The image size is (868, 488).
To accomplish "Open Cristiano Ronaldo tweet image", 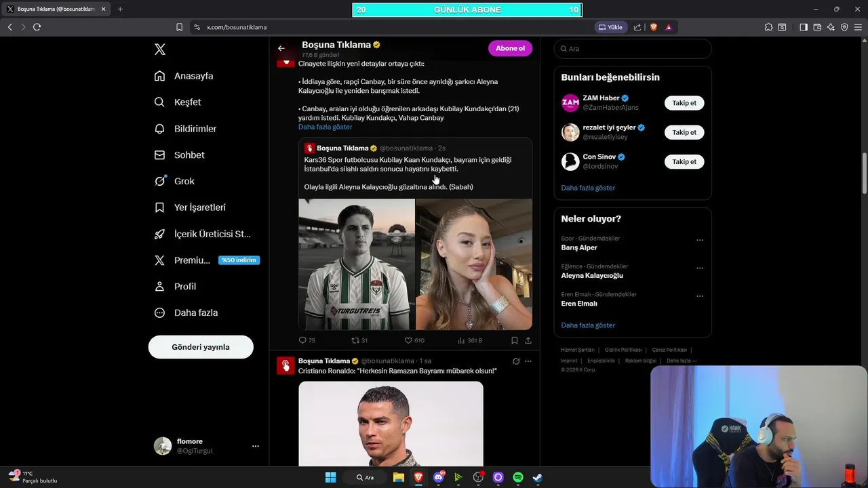I will coord(391,424).
